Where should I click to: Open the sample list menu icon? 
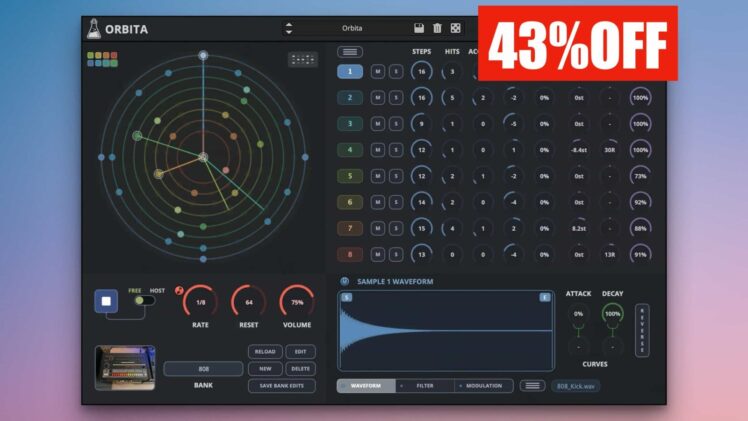(x=532, y=386)
